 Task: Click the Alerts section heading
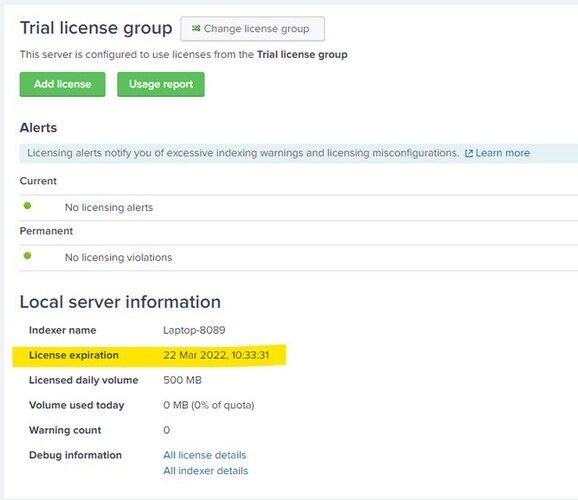[38, 128]
